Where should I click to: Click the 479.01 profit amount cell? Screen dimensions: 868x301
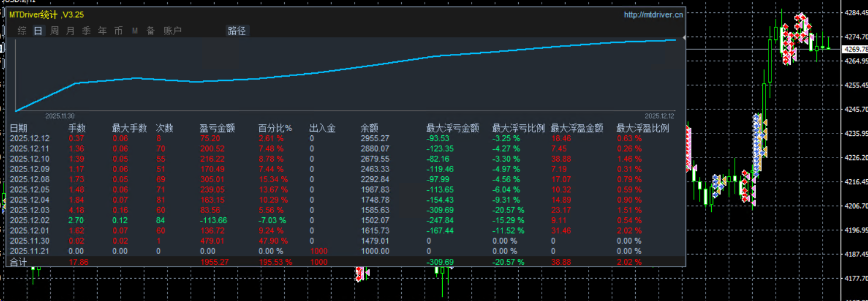point(211,241)
